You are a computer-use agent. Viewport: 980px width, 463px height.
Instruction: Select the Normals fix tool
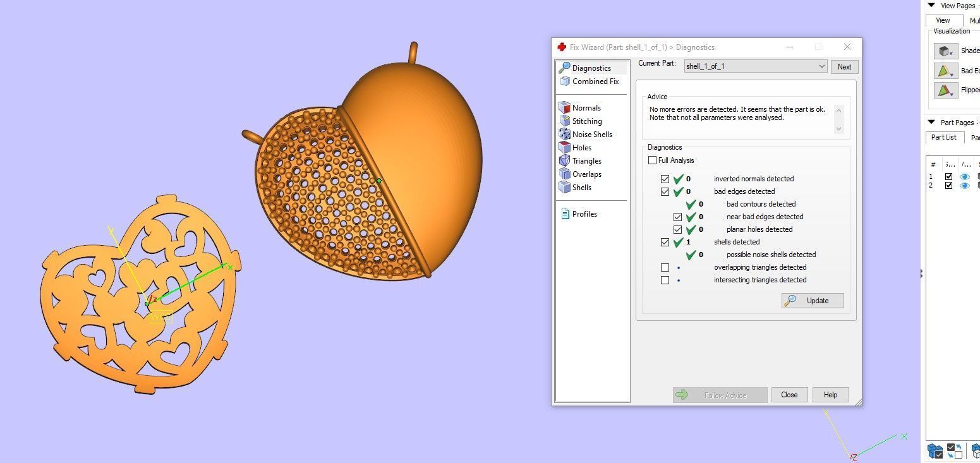point(580,108)
